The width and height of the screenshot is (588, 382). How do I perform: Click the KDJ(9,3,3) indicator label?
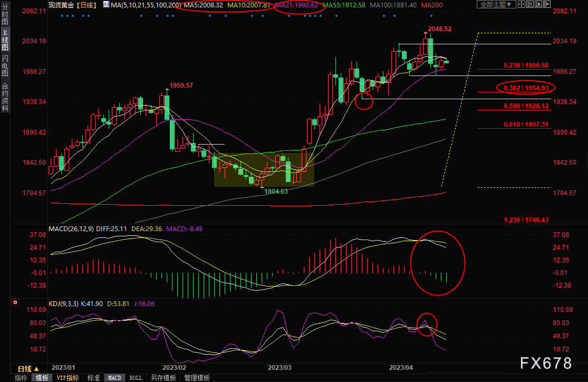[x=64, y=304]
